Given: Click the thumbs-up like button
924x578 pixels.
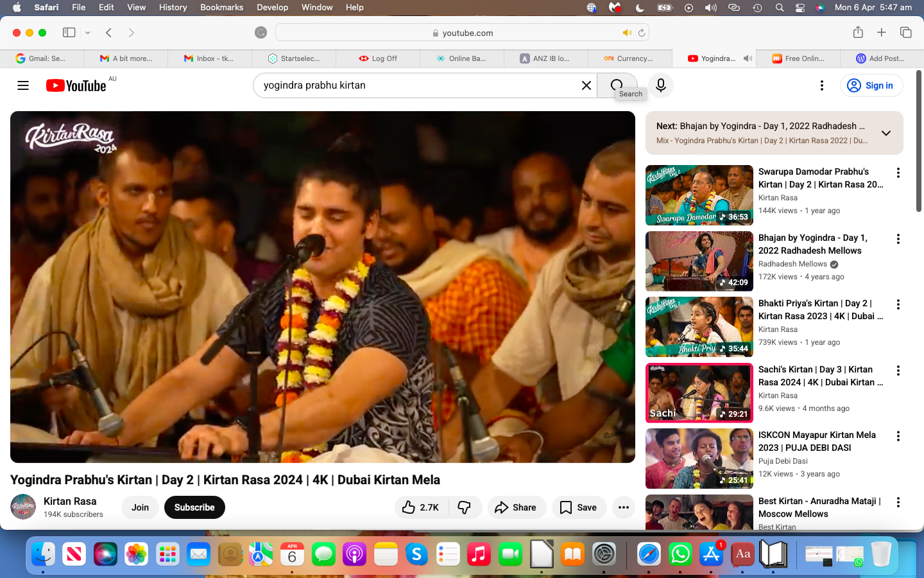Looking at the screenshot, I should pos(421,507).
